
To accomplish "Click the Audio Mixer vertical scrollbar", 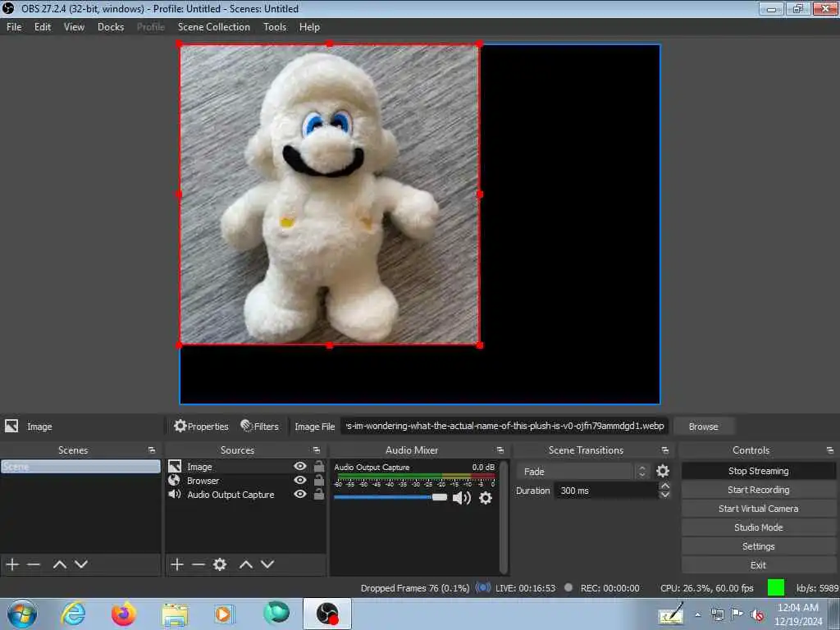I will pos(503,517).
